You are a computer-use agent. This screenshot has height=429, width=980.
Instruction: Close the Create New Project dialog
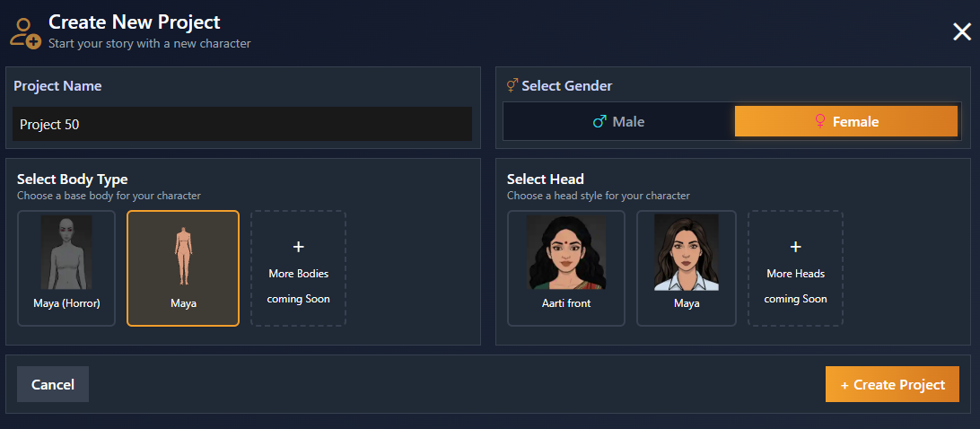coord(962,31)
